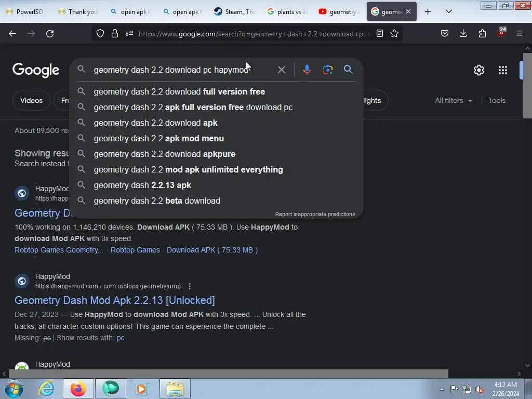This screenshot has height=399, width=532.
Task: Filter results by Videos
Action: coord(31,100)
